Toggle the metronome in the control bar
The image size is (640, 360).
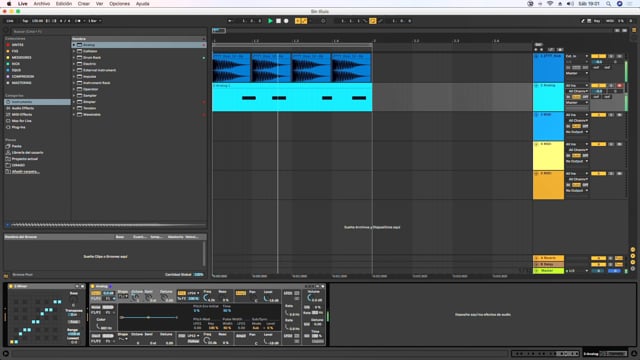click(78, 21)
